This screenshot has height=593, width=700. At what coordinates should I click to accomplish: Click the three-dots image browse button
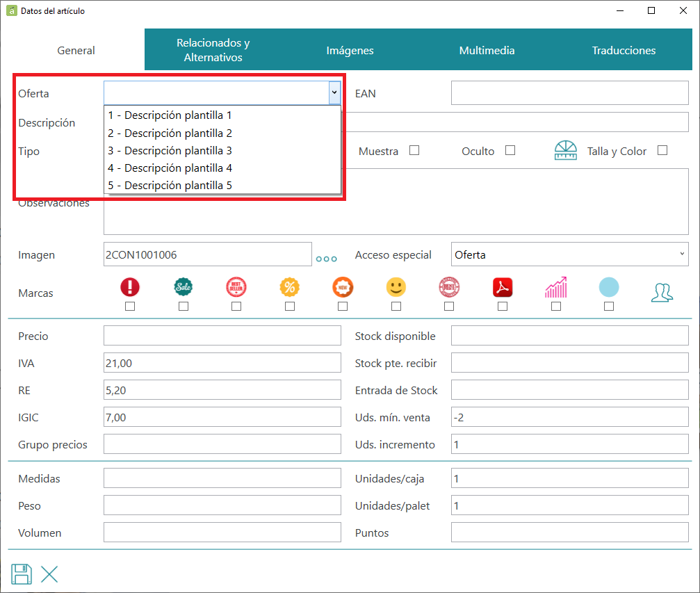point(326,259)
